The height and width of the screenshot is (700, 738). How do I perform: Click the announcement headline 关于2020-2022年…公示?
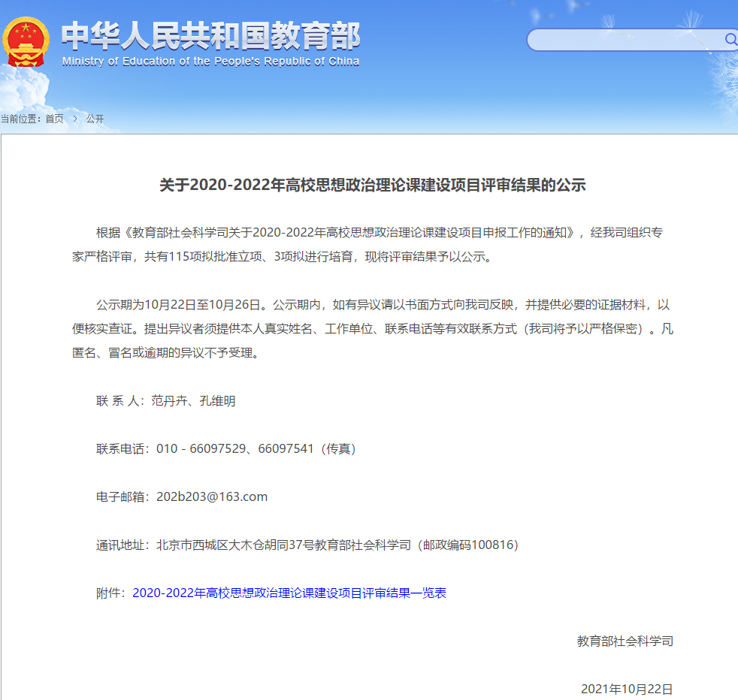point(372,185)
